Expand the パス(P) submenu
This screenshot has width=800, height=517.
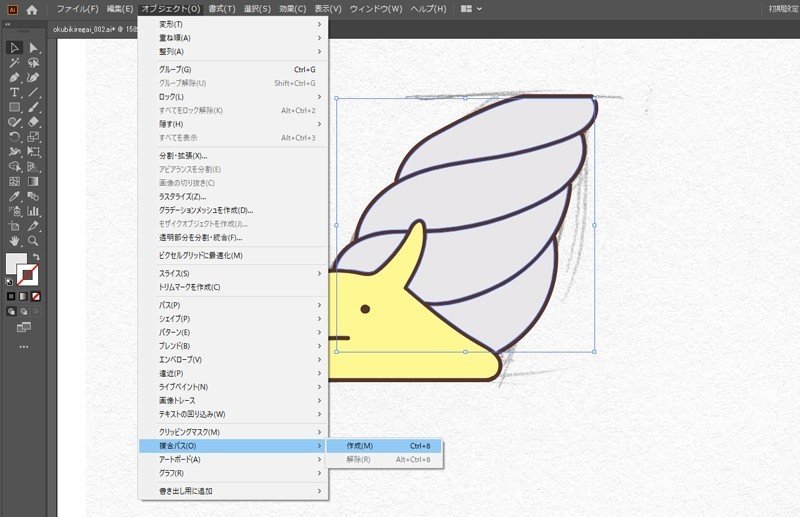pyautogui.click(x=234, y=305)
